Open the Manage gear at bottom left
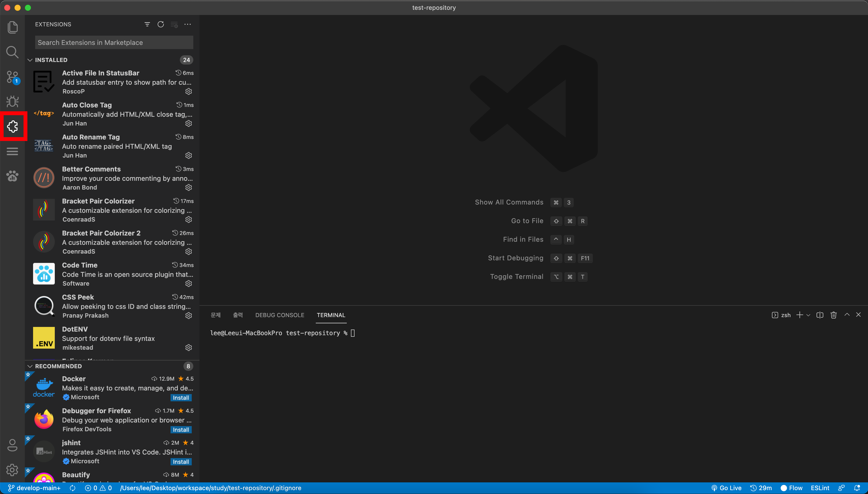 click(13, 470)
